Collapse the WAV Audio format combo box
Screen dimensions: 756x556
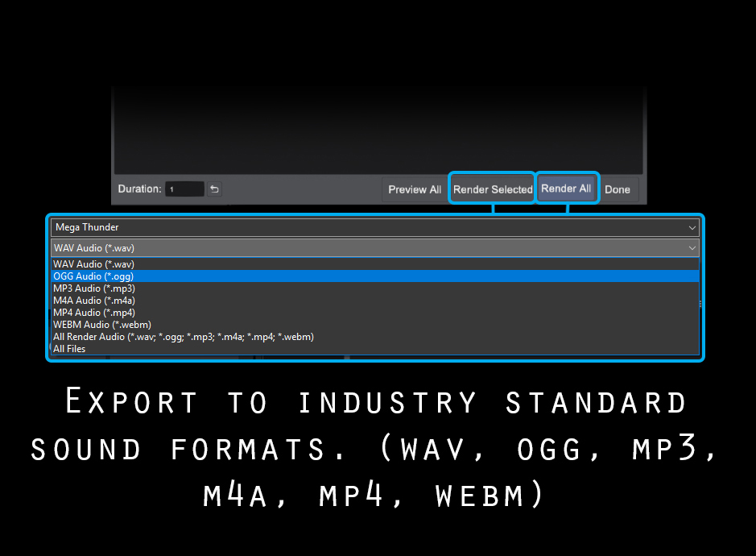375,248
